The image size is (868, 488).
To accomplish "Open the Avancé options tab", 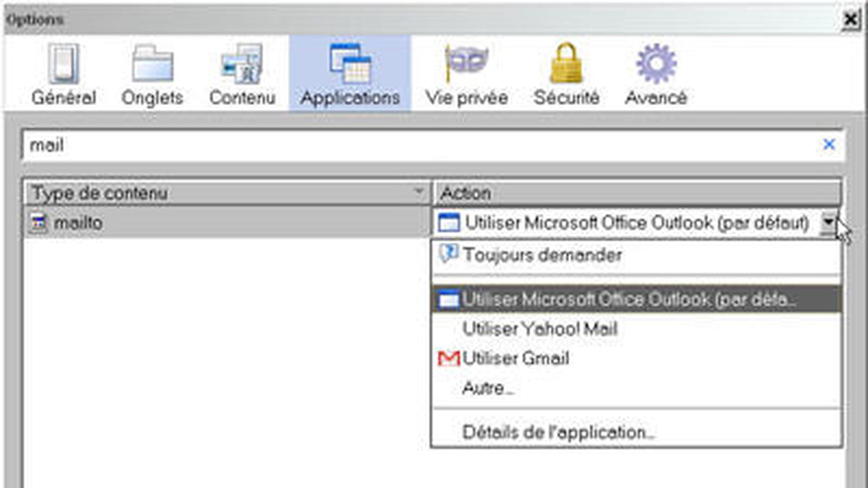I will pos(656,74).
